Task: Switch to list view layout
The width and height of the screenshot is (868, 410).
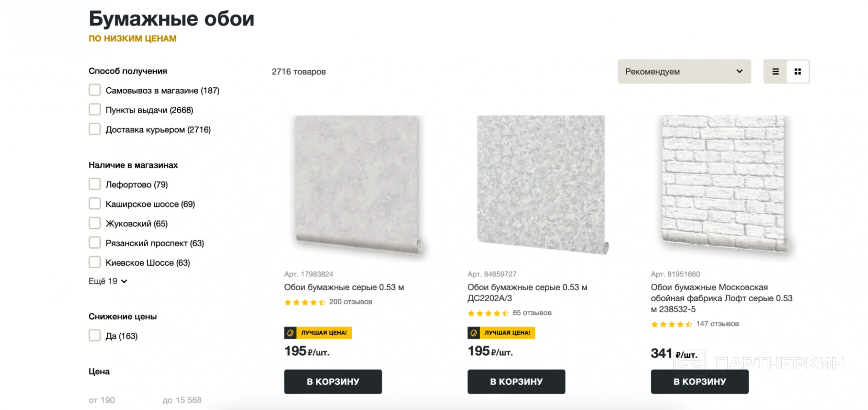Action: [775, 71]
